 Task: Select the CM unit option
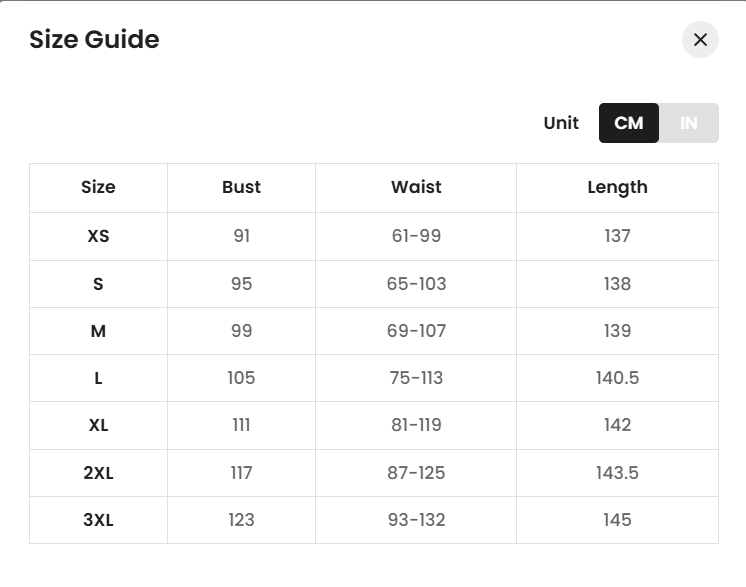coord(629,123)
